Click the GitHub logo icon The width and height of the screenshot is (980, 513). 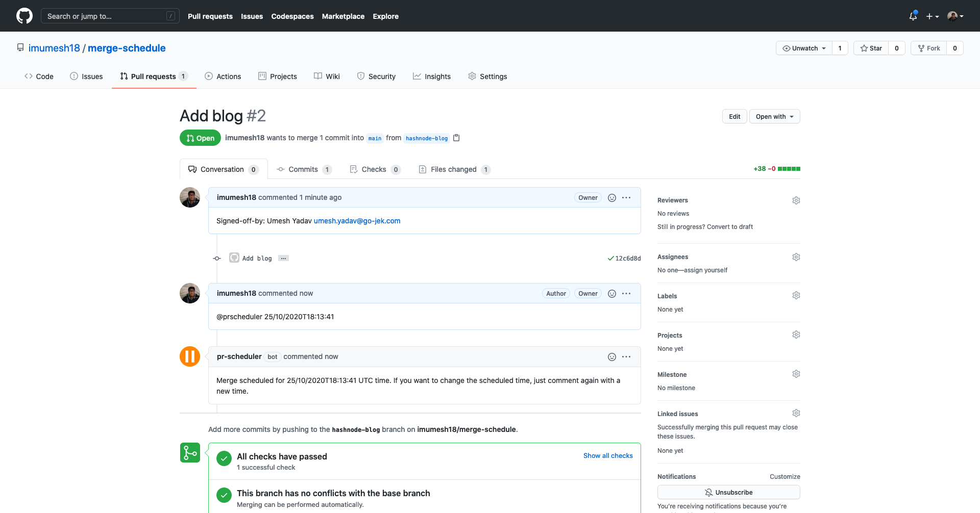pos(24,16)
